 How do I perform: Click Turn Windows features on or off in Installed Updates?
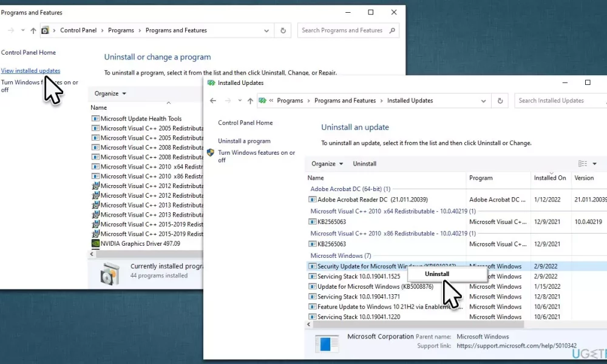coord(256,157)
